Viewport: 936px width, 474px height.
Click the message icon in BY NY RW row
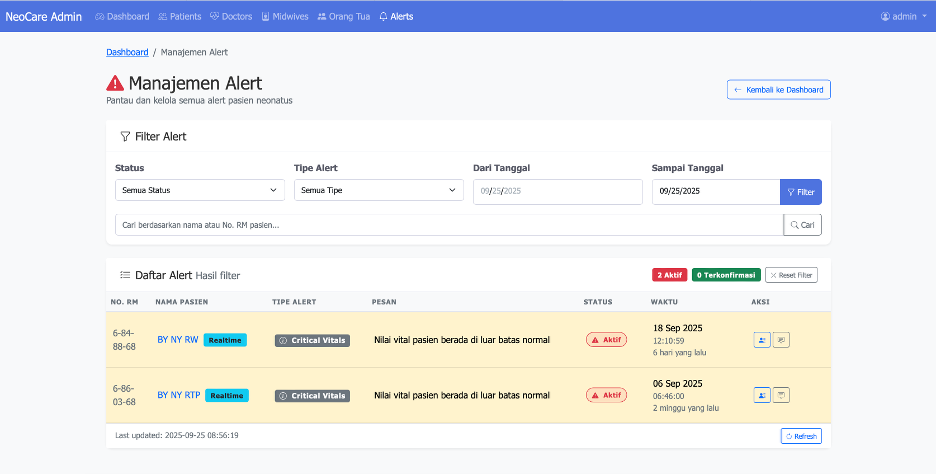(x=781, y=340)
